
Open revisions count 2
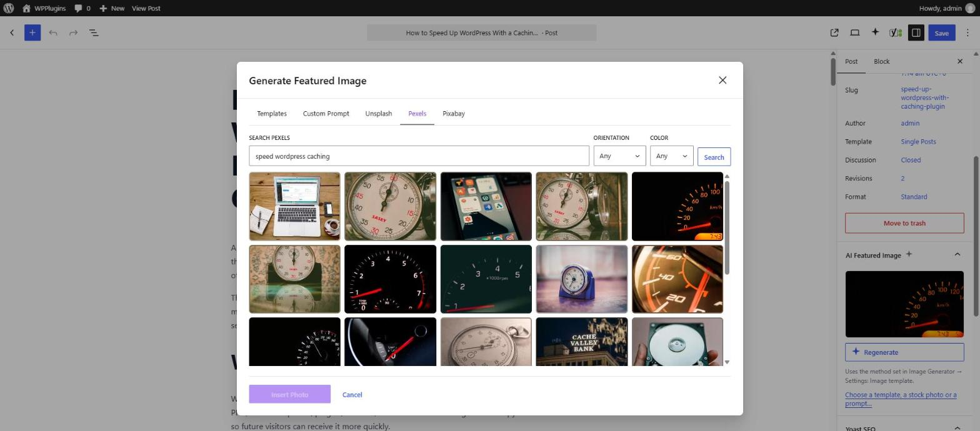coord(902,178)
